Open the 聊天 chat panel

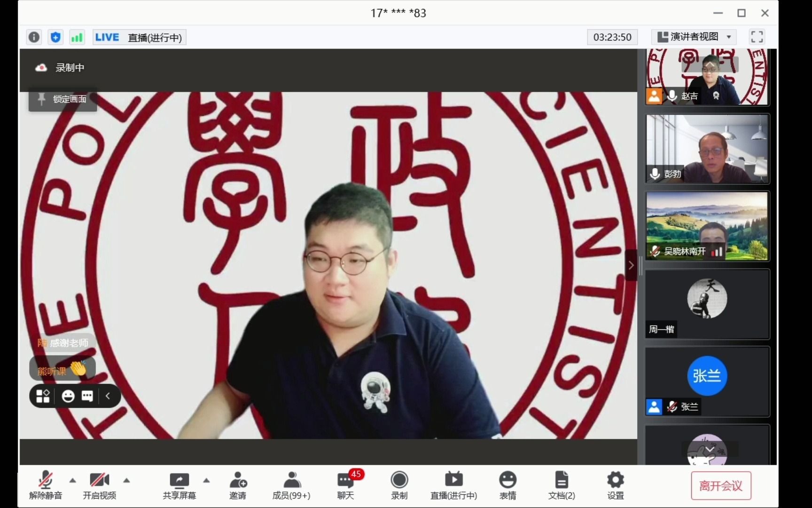click(345, 485)
